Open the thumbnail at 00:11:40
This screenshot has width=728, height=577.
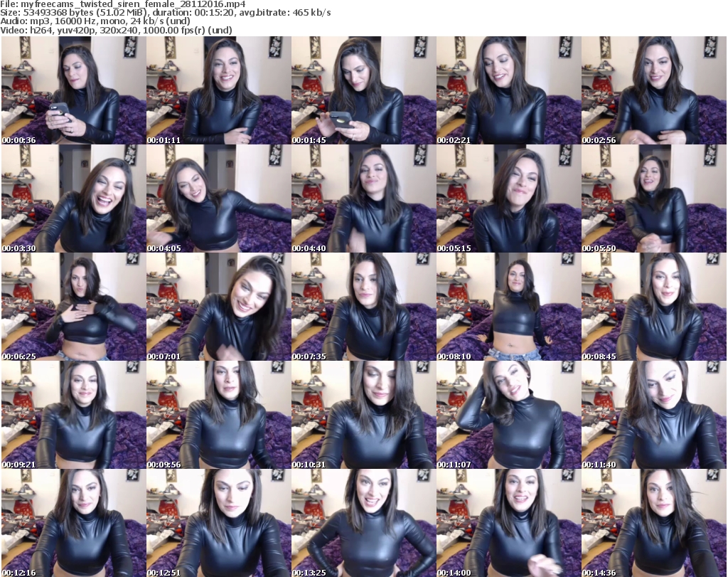pos(654,415)
